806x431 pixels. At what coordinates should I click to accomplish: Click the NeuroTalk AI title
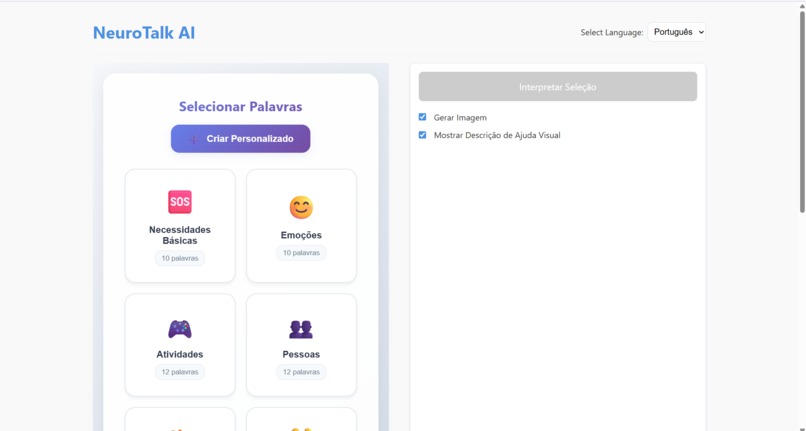pos(144,33)
